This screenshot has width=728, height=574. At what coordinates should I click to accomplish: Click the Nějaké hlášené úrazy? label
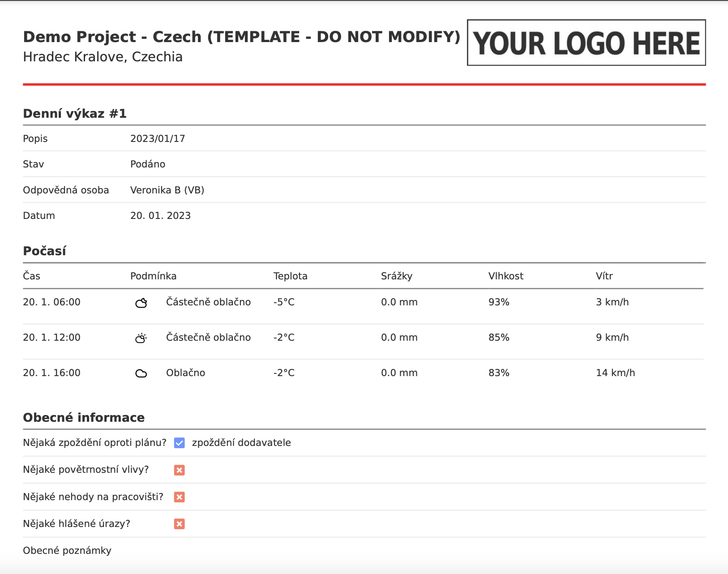tap(77, 524)
